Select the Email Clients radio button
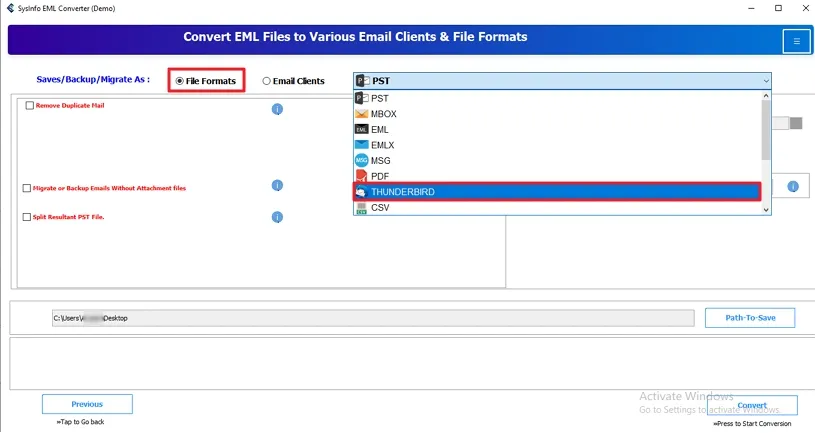Screen dimensions: 815x433 coord(266,81)
